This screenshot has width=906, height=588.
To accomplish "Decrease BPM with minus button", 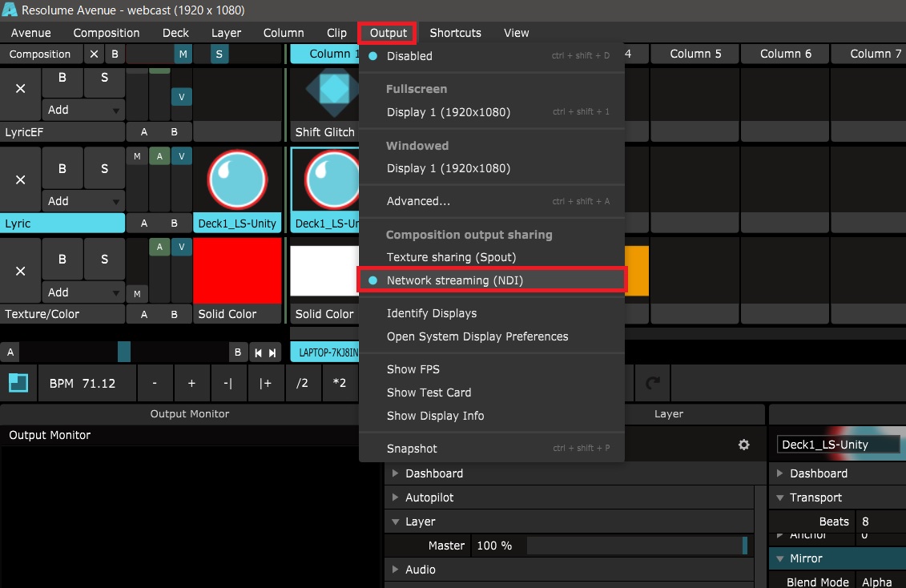I will click(155, 383).
